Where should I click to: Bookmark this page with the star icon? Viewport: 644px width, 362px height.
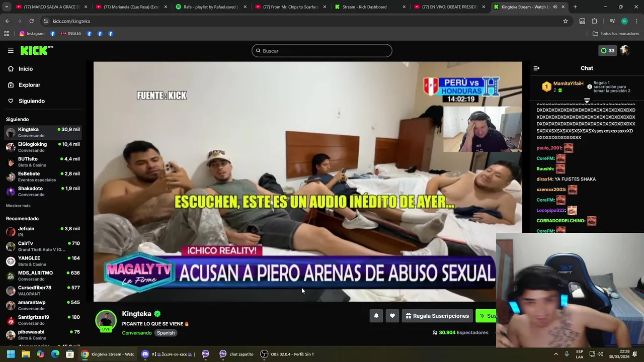[566, 21]
